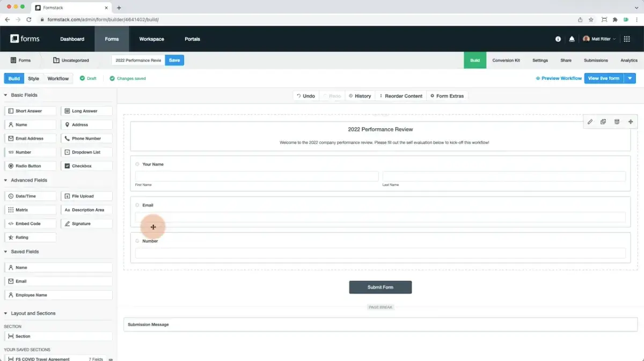Open Portals in top navigation
The image size is (644, 361).
tap(192, 39)
